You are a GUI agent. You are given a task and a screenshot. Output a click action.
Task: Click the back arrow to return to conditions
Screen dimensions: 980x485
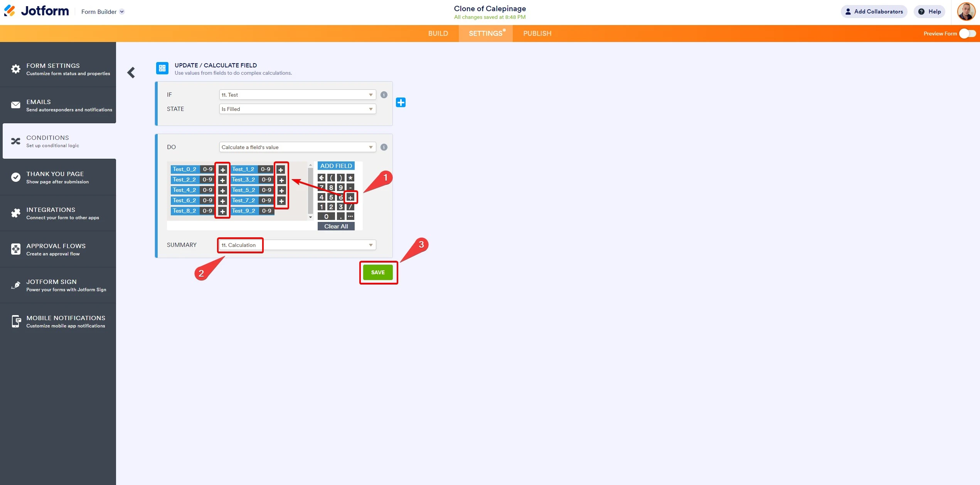click(131, 72)
